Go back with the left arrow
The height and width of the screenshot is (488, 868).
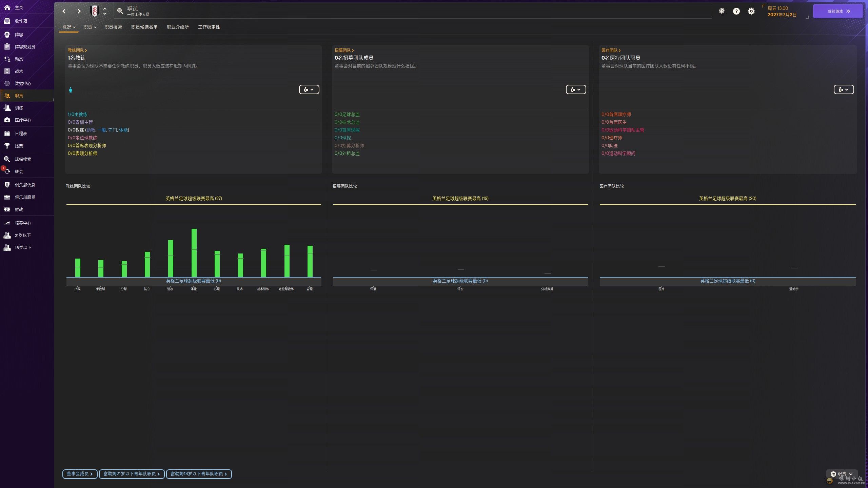[x=64, y=11]
